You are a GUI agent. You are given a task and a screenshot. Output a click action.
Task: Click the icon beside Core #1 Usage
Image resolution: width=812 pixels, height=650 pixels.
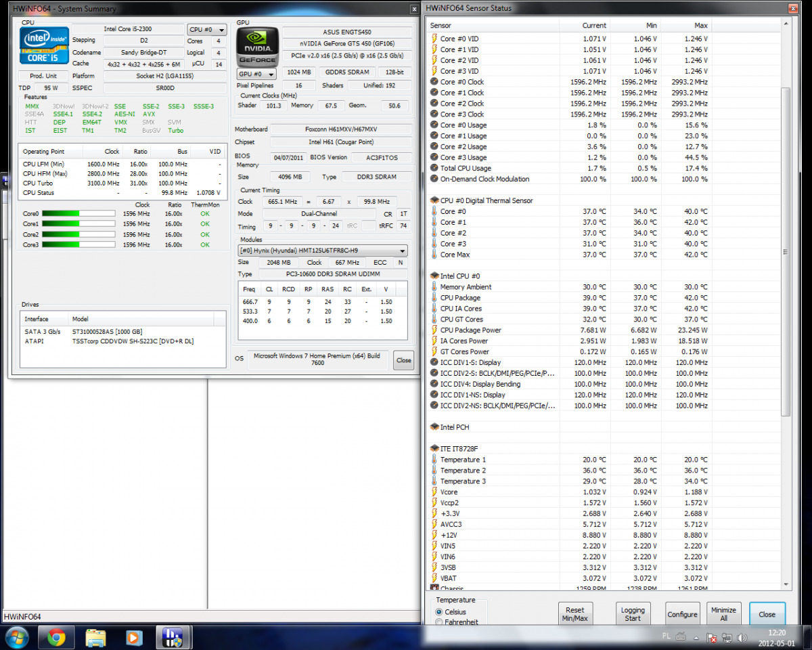coord(434,136)
